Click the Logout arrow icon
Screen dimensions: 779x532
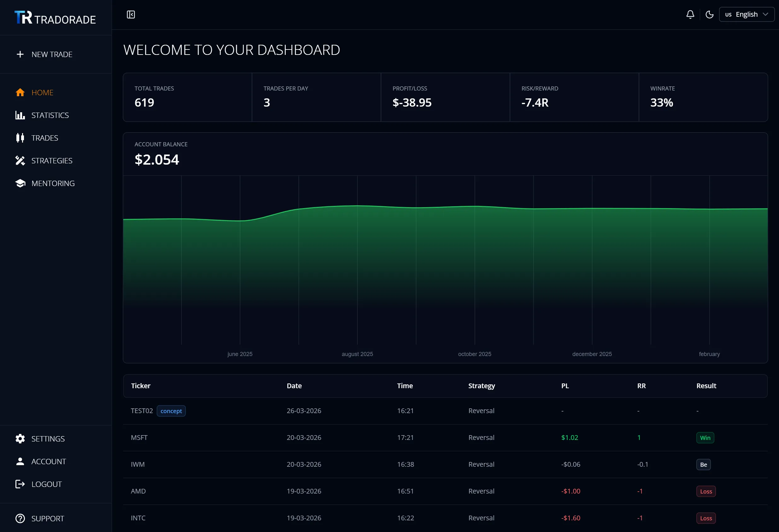pos(20,484)
